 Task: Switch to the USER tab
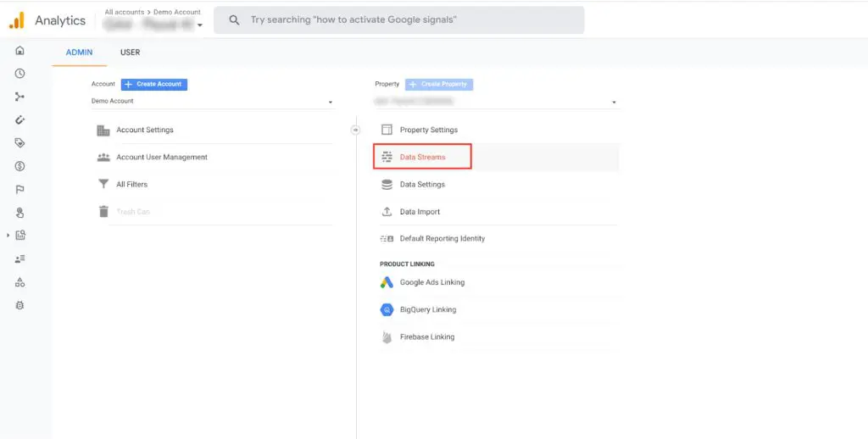pos(130,53)
